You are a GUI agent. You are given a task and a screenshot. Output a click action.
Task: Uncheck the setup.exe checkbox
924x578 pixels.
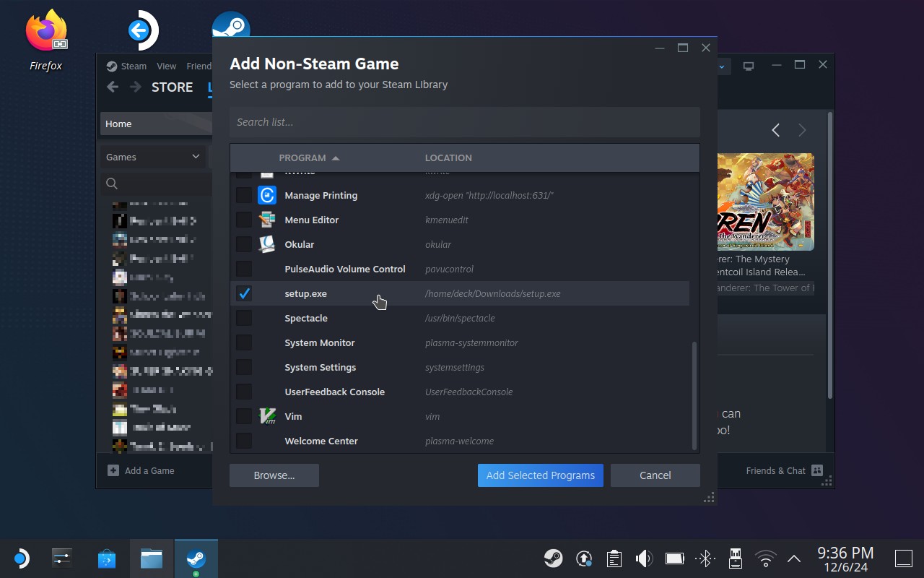[x=244, y=293]
